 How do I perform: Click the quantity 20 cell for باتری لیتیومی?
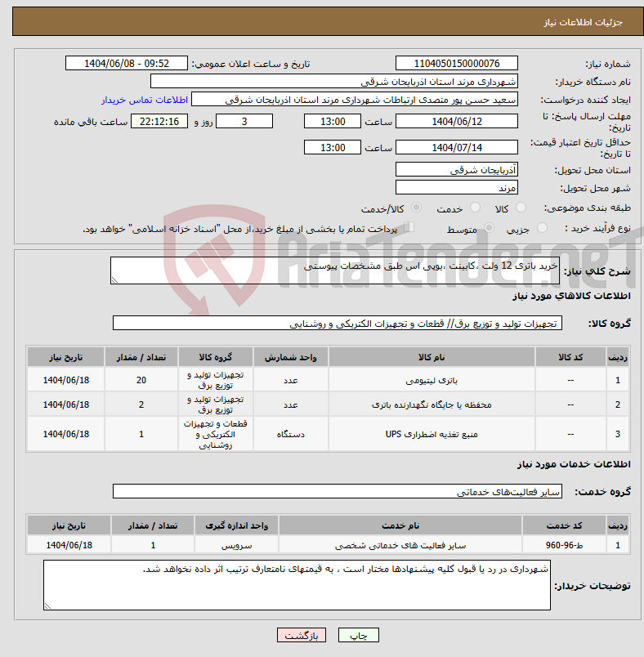141,380
